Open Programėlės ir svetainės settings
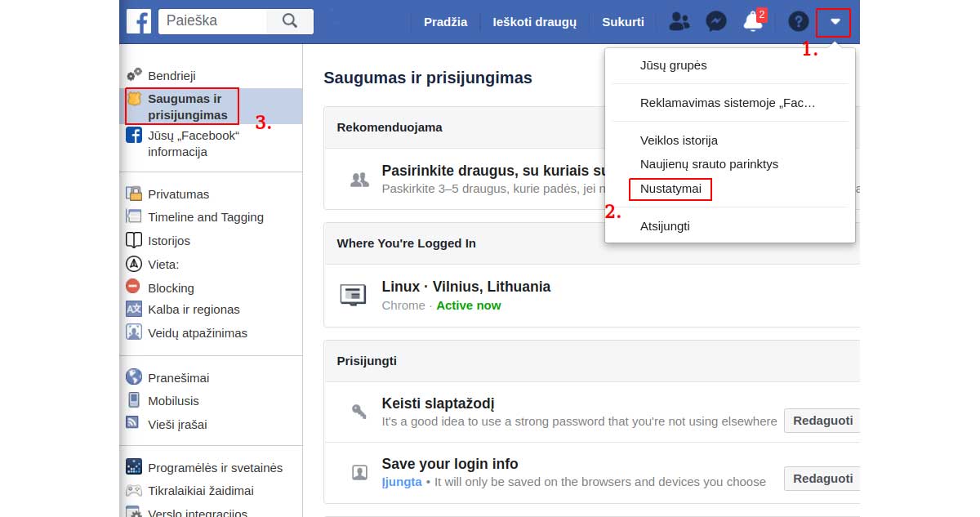Screen dimensions: 980x517 point(215,468)
